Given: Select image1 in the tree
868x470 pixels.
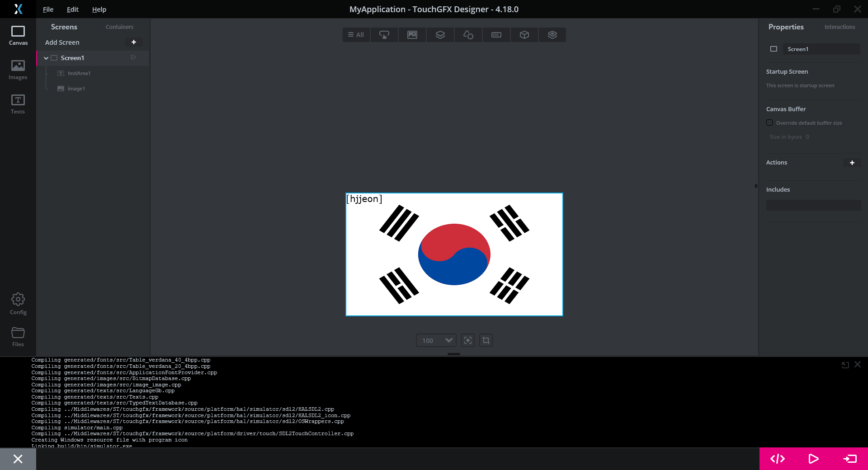Looking at the screenshot, I should (x=76, y=89).
